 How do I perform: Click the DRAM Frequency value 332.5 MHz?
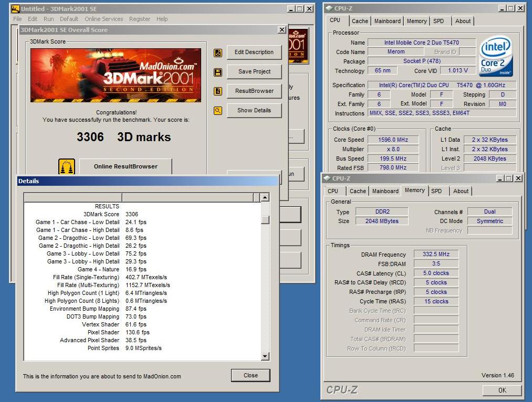point(436,254)
